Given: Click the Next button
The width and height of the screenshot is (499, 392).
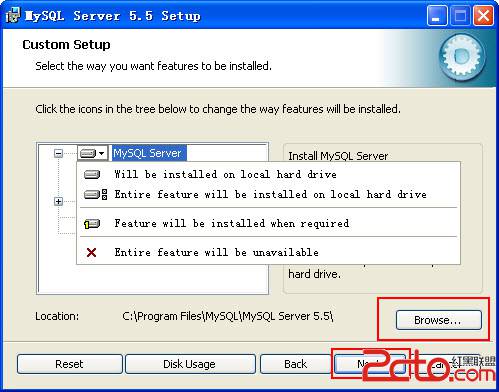Looking at the screenshot, I should 370,364.
